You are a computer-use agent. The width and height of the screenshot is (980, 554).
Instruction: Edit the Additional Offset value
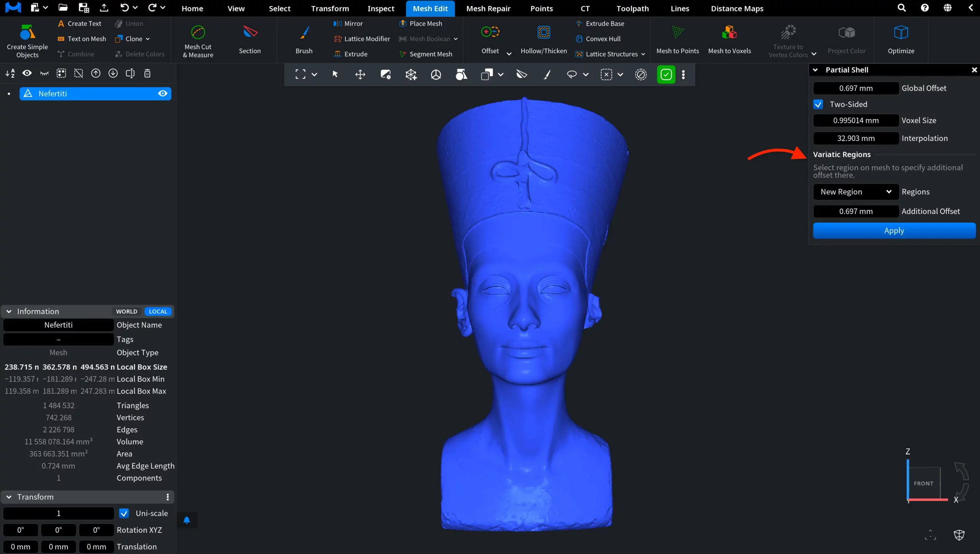[856, 211]
